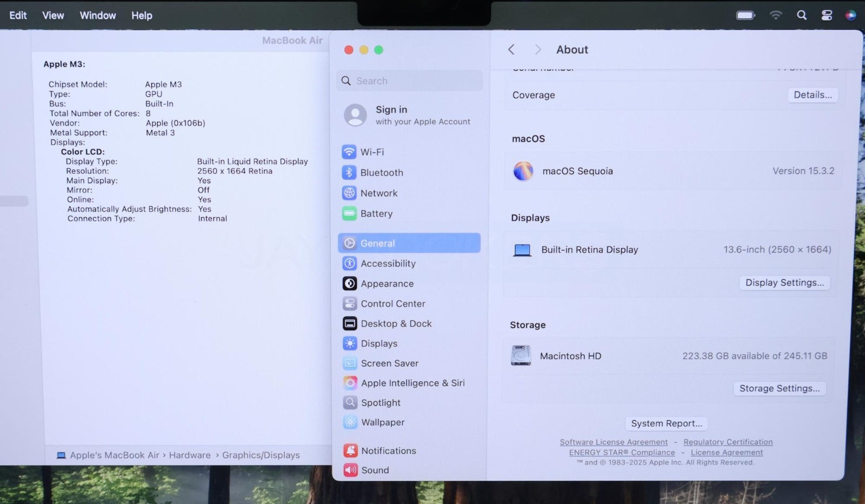Open the Spotlight settings icon
The image size is (865, 504).
pos(350,402)
